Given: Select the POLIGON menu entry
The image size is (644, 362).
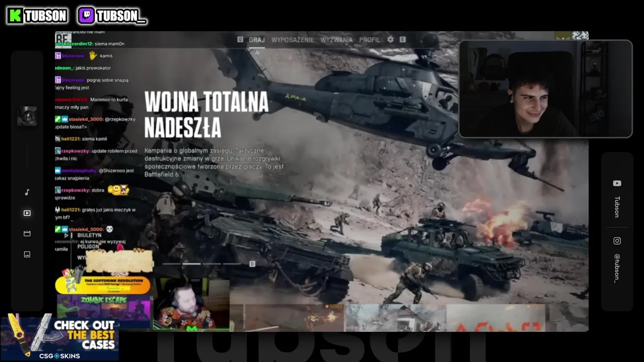Looking at the screenshot, I should click(x=88, y=247).
